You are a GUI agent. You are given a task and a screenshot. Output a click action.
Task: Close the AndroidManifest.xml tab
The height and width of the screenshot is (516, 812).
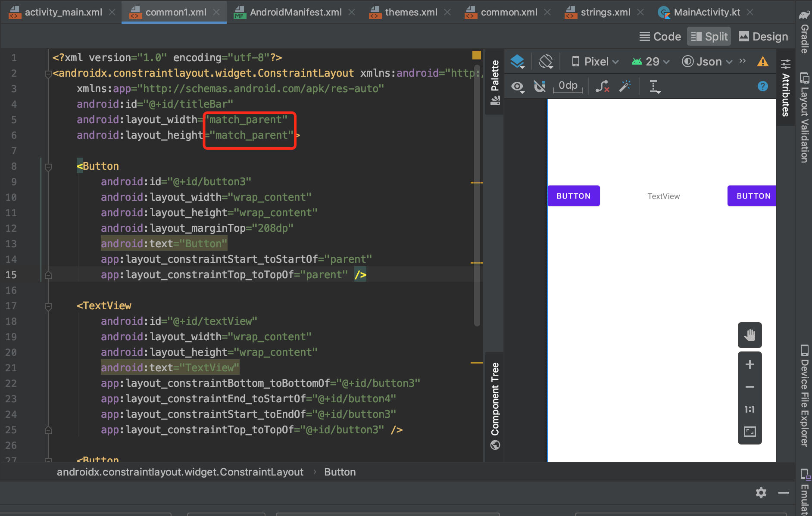(352, 12)
